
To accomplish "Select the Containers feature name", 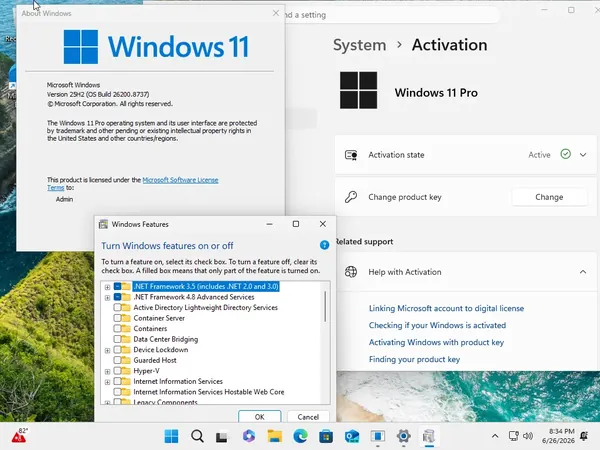I will point(150,329).
